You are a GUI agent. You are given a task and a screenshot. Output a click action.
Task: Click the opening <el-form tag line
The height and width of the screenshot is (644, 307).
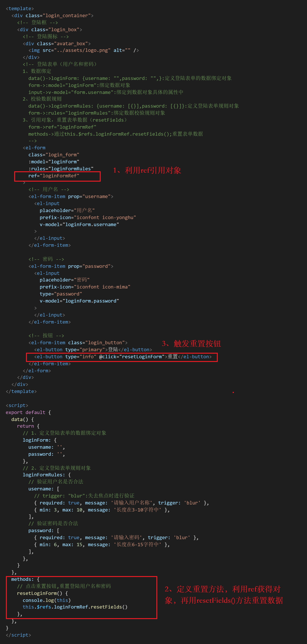tap(34, 148)
